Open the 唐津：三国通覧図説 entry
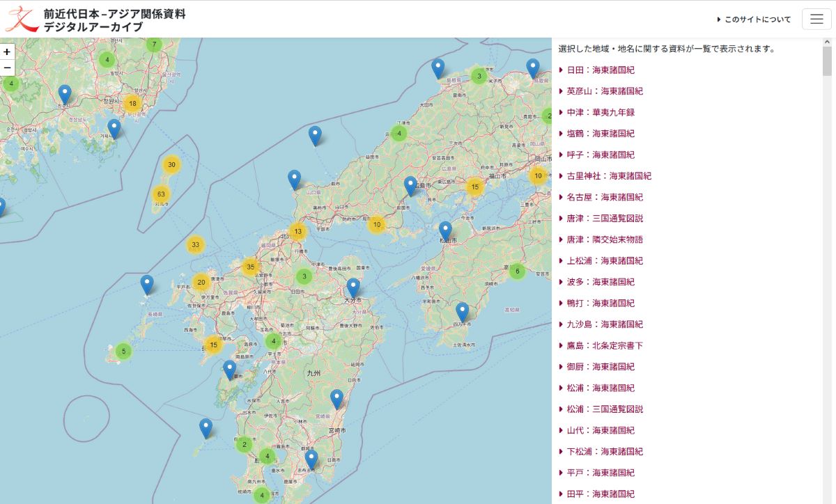This screenshot has height=504, width=836. tap(605, 218)
